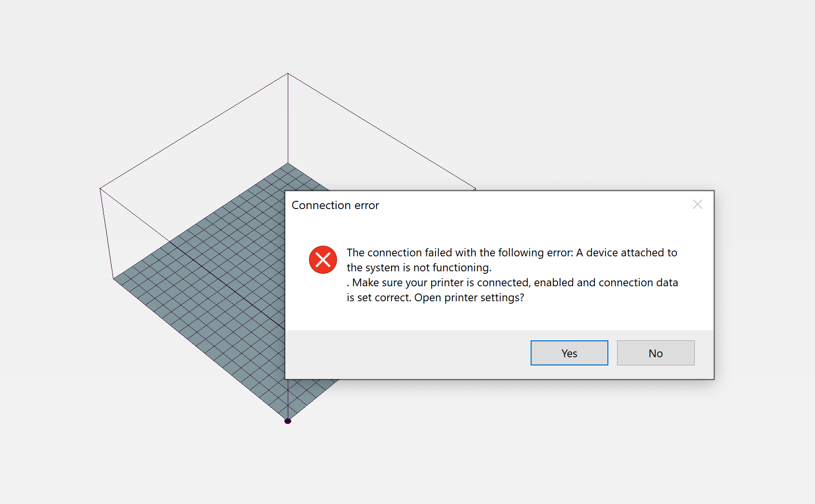815x504 pixels.
Task: Click the 'system is not functioning' text line
Action: [419, 267]
